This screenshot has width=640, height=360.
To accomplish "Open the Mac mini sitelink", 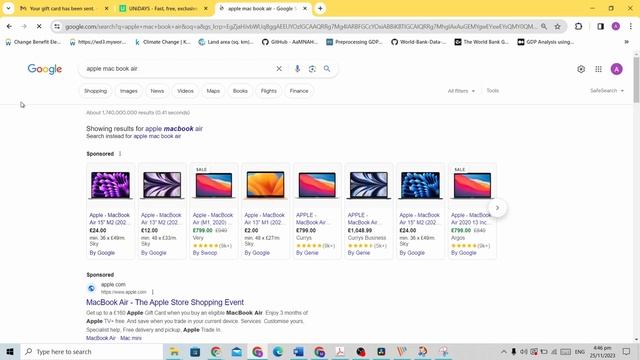I will tap(131, 338).
